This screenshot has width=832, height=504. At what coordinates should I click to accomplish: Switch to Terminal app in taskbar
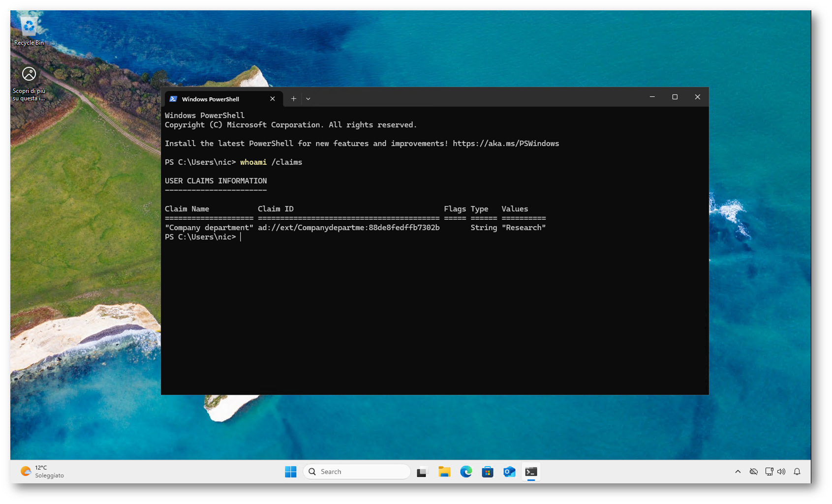click(x=531, y=472)
